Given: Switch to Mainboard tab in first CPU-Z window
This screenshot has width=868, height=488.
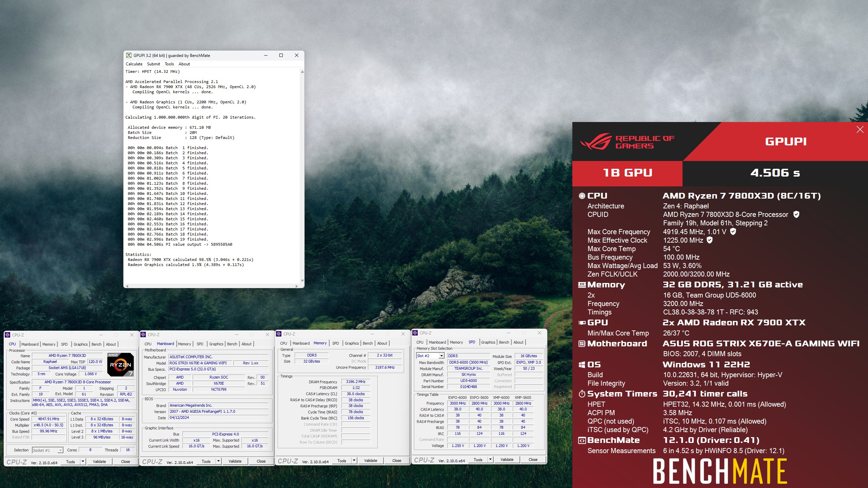Looking at the screenshot, I should (30, 344).
